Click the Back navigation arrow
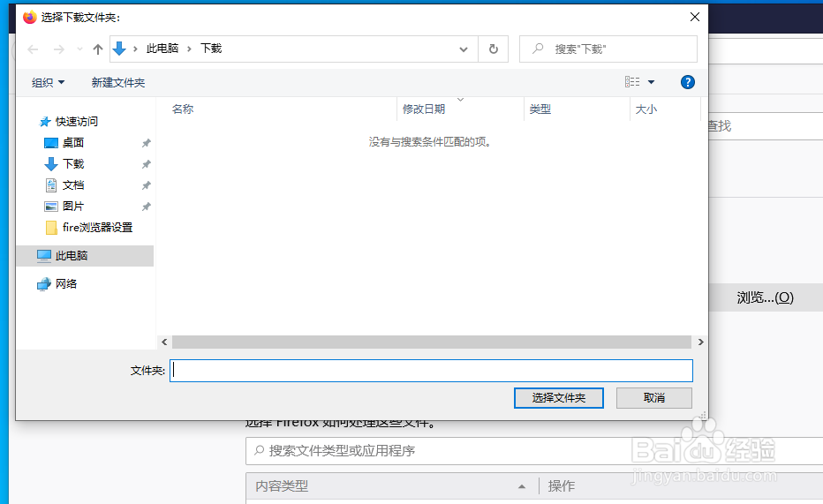 tap(33, 49)
